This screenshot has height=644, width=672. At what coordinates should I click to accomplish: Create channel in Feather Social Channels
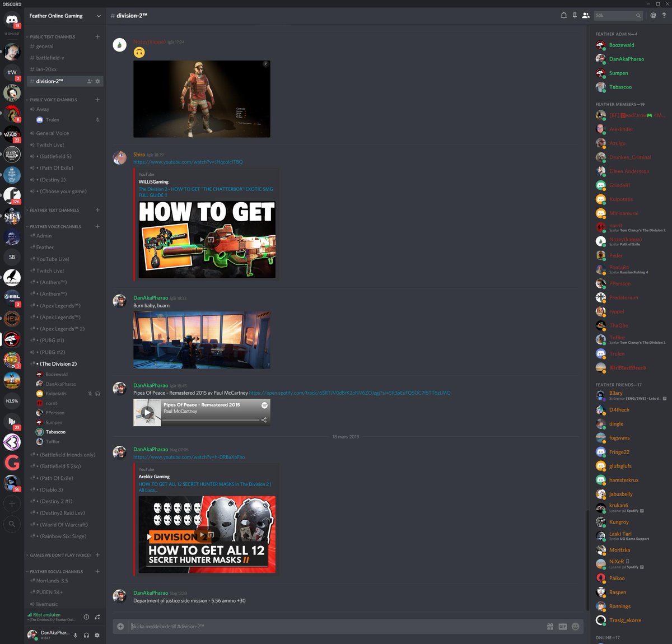[x=97, y=571]
